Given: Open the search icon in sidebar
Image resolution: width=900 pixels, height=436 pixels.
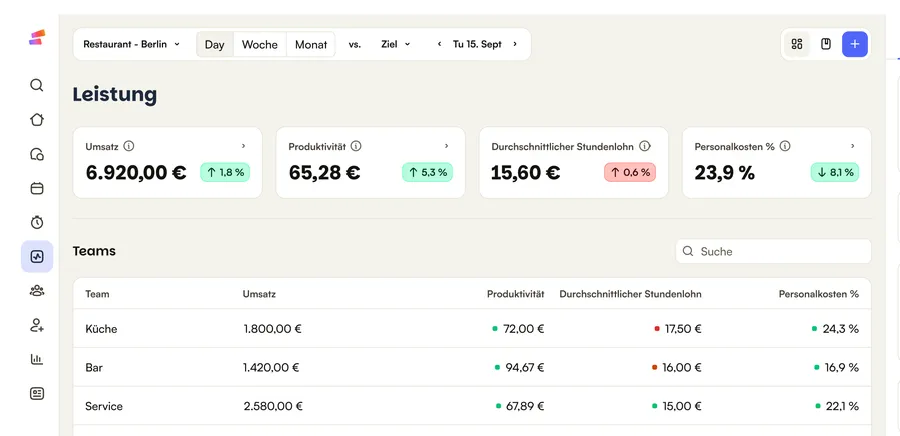Looking at the screenshot, I should pyautogui.click(x=37, y=85).
